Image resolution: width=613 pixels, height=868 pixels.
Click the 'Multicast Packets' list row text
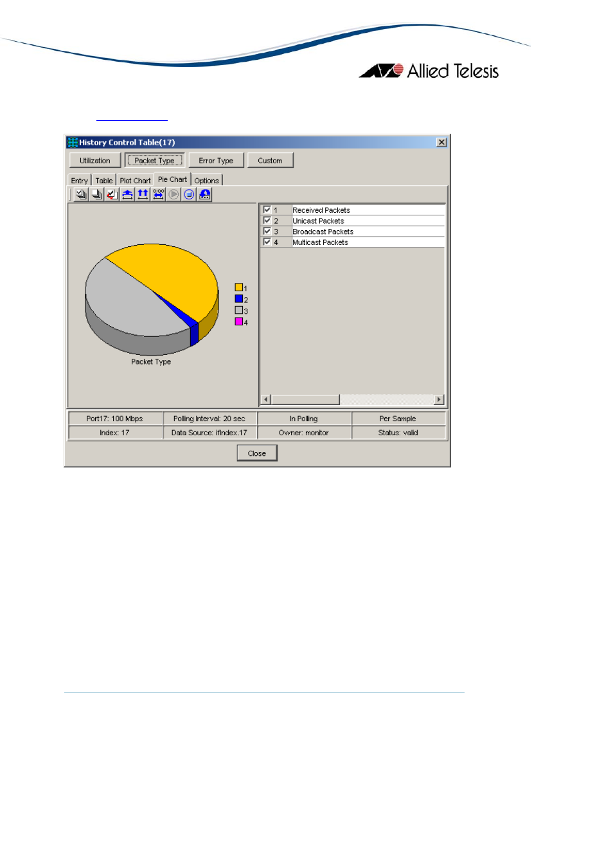(320, 242)
